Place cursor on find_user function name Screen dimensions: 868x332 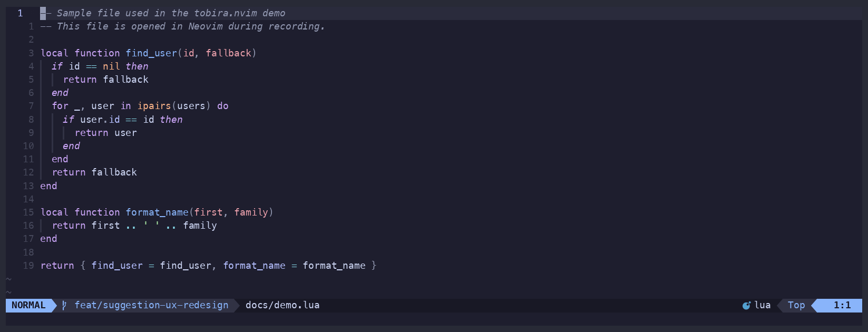[151, 53]
